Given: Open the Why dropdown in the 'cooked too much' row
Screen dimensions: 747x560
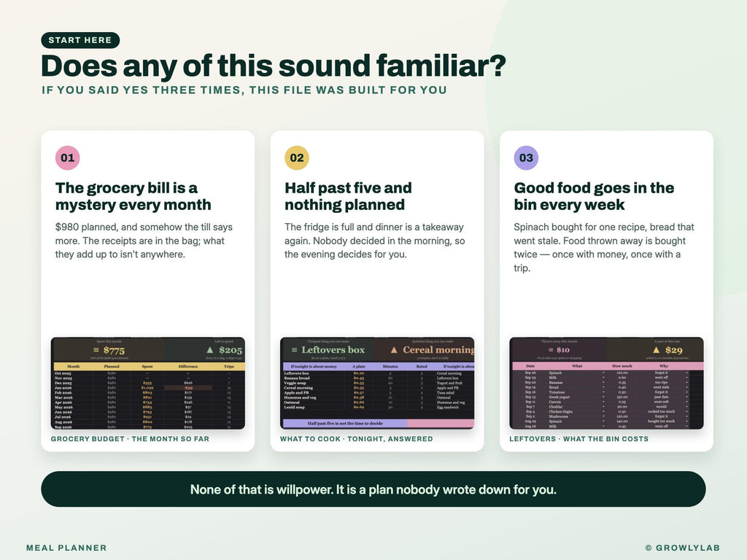Looking at the screenshot, I should coord(686,411).
